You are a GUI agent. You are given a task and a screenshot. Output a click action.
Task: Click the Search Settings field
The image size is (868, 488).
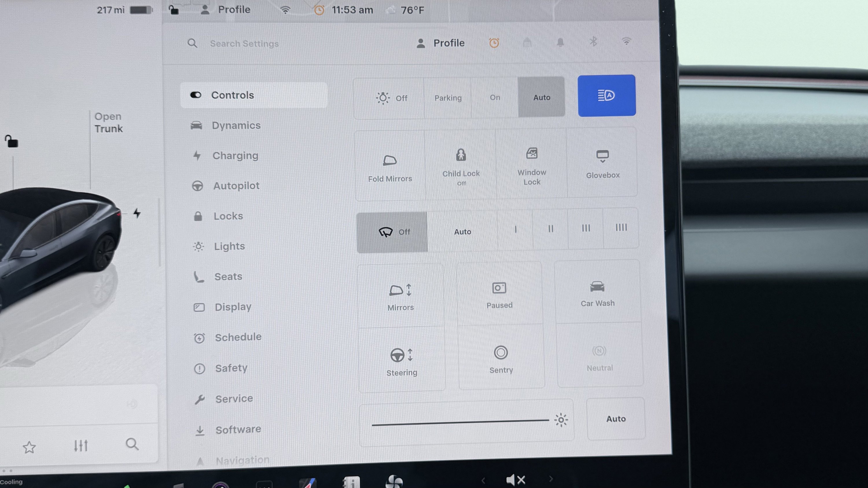pos(244,44)
